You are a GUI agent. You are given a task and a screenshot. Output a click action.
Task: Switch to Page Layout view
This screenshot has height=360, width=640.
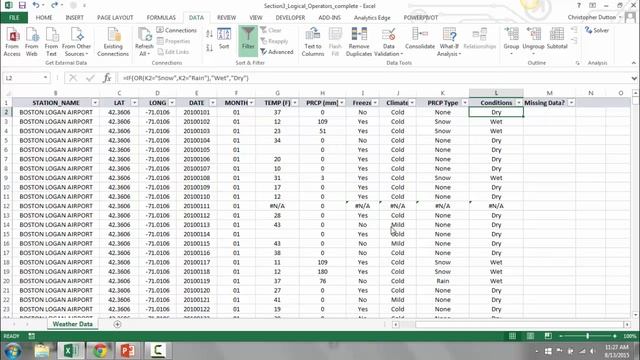(x=530, y=336)
